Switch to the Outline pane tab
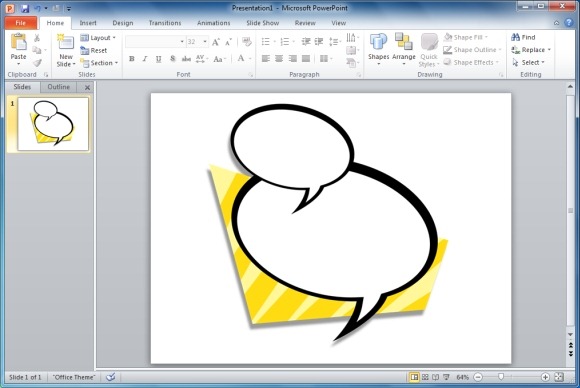 click(58, 87)
